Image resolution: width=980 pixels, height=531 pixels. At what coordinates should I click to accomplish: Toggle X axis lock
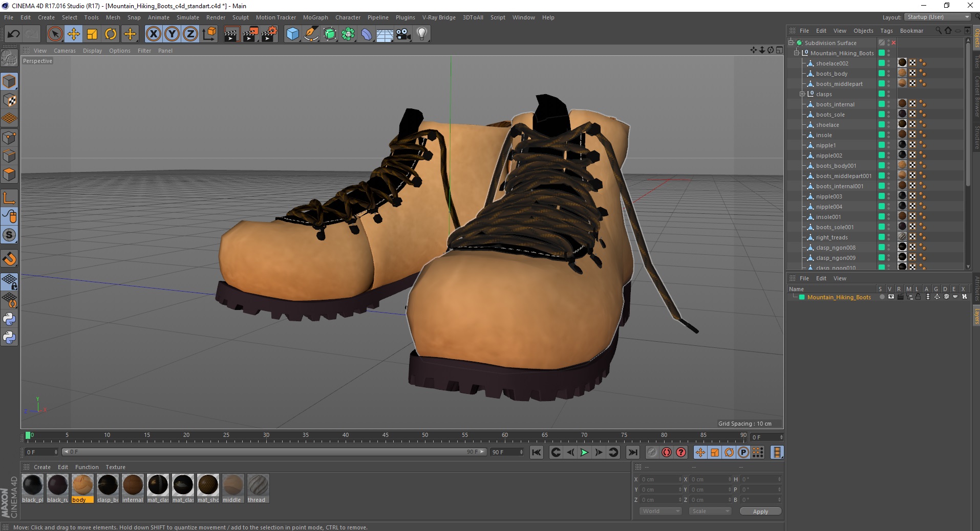153,34
